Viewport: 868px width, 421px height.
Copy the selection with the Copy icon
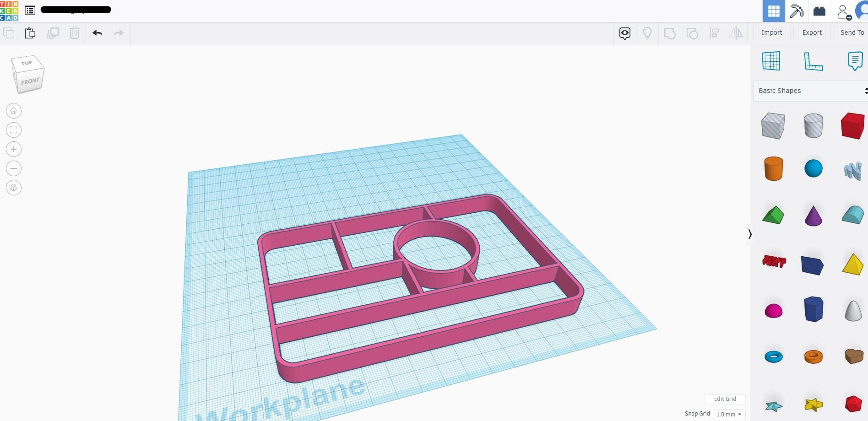click(x=9, y=33)
